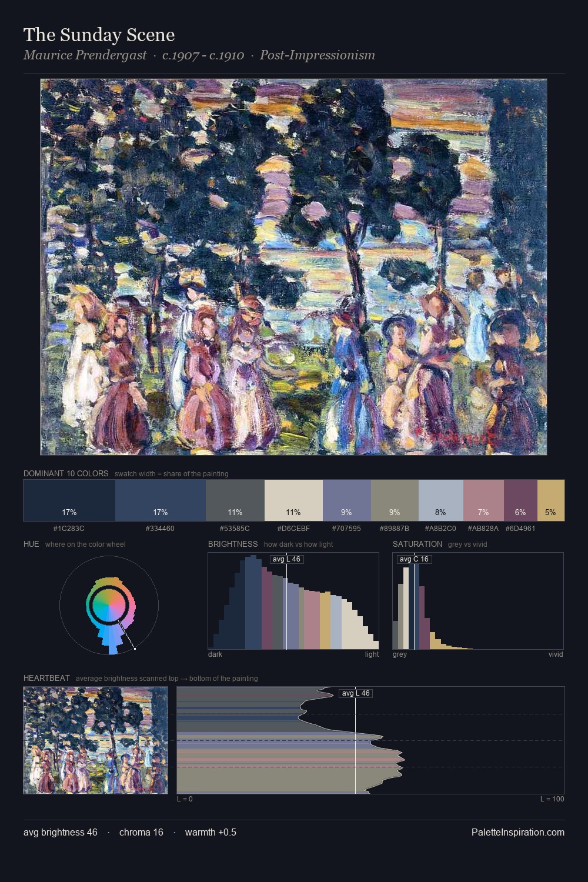Viewport: 588px width, 882px height.
Task: Open PaletteInspiration.com link
Action: 518,832
